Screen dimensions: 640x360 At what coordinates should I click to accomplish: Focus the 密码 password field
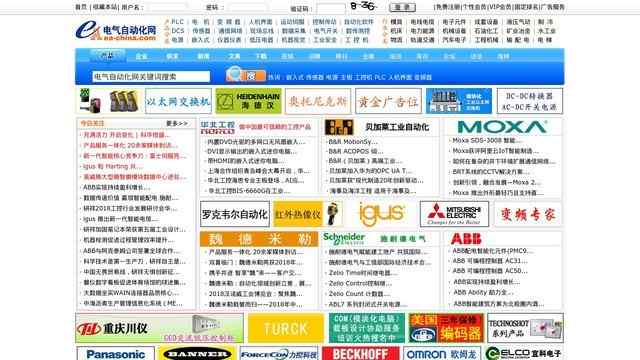pos(247,7)
